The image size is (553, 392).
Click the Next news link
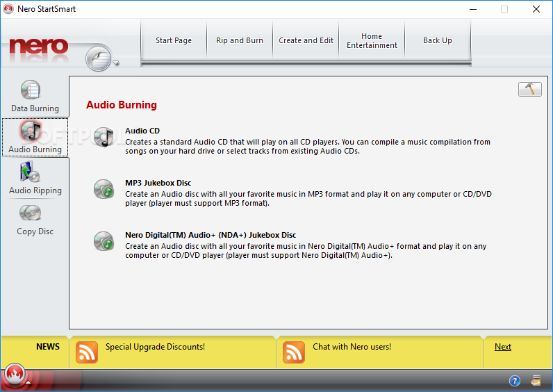[x=503, y=347]
